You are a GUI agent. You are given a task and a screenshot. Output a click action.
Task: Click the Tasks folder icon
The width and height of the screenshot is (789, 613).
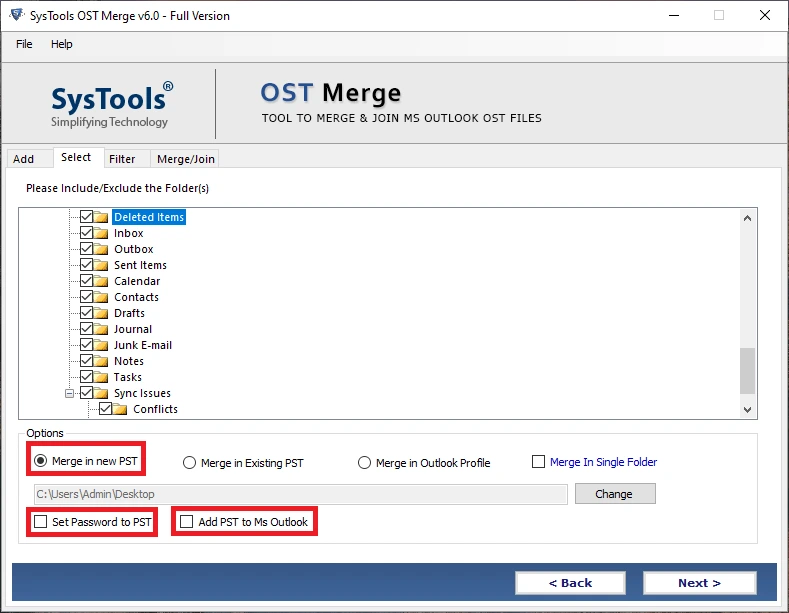pyautogui.click(x=101, y=377)
